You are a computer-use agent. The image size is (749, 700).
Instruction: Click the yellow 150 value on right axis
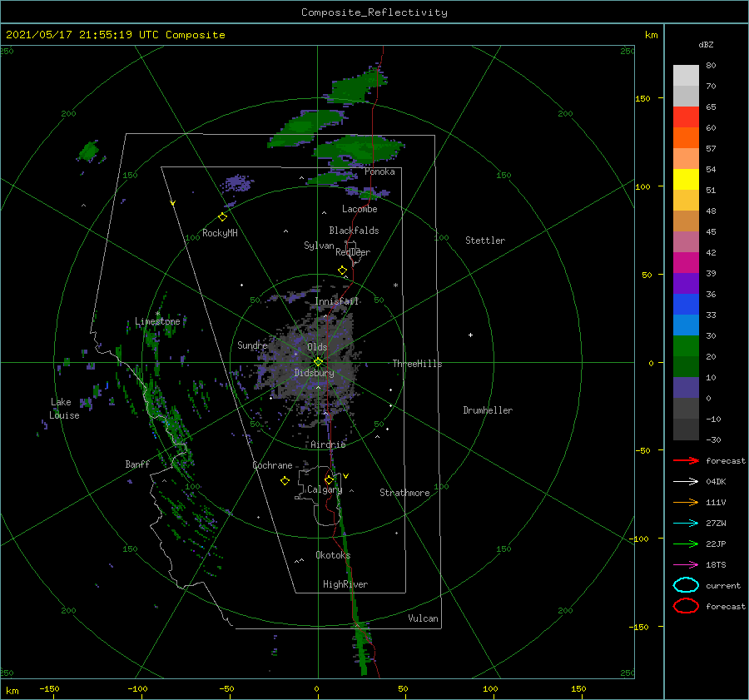tap(642, 98)
